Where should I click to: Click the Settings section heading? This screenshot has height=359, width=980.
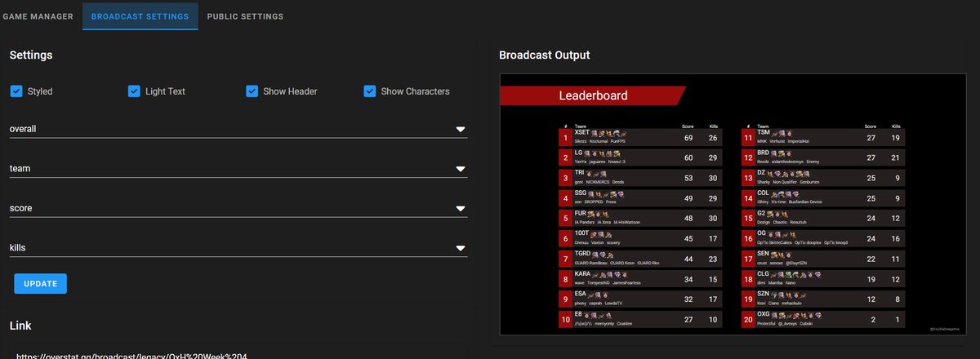click(31, 55)
